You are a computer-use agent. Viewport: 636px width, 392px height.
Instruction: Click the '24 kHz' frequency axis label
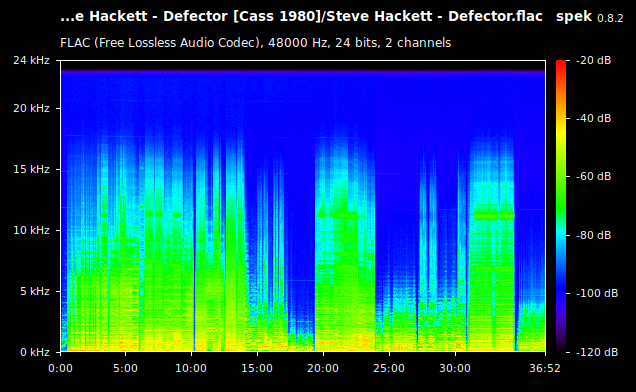31,60
